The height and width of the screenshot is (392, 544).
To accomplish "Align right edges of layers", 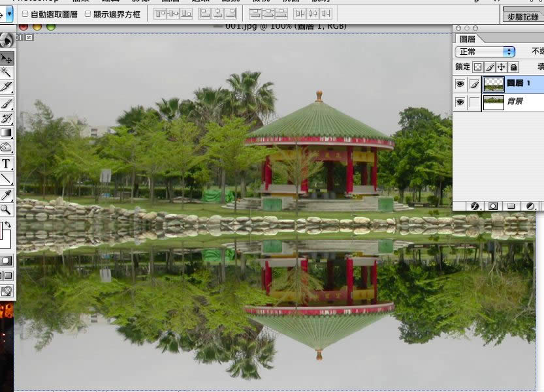I will pos(231,14).
